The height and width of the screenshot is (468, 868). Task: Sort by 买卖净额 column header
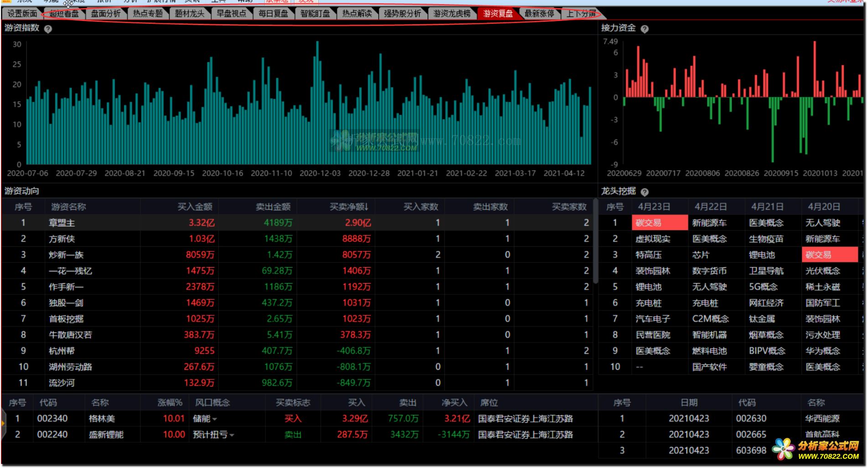pyautogui.click(x=349, y=207)
